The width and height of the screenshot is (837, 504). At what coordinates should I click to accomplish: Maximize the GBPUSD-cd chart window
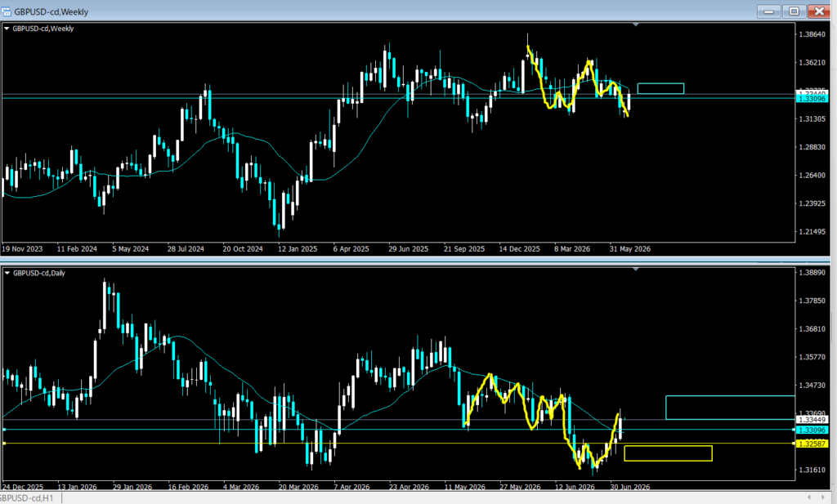tap(794, 11)
